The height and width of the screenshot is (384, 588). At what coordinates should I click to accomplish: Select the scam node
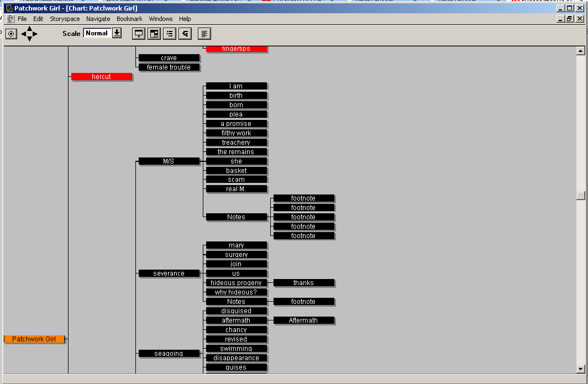click(x=237, y=179)
